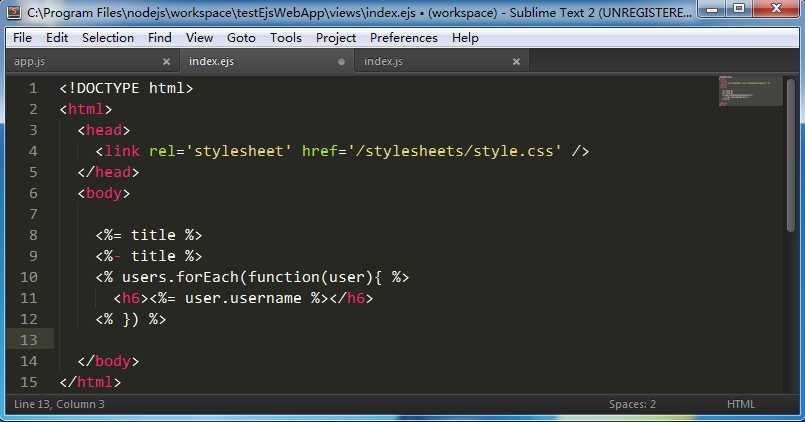Switch to the app.js tab
Image resolution: width=805 pixels, height=422 pixels.
(90, 62)
